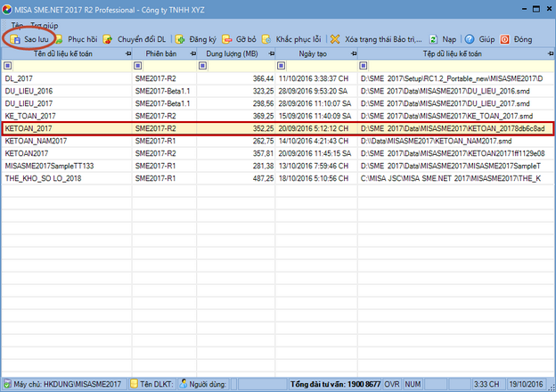Click the Chuyển đổi DL icon
Viewport: 556px width, 392px height.
coord(108,39)
